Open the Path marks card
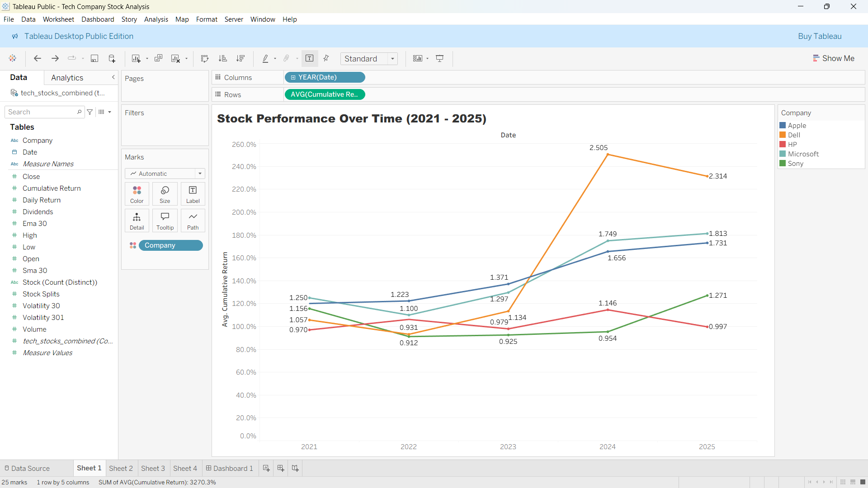868x488 pixels. (193, 221)
